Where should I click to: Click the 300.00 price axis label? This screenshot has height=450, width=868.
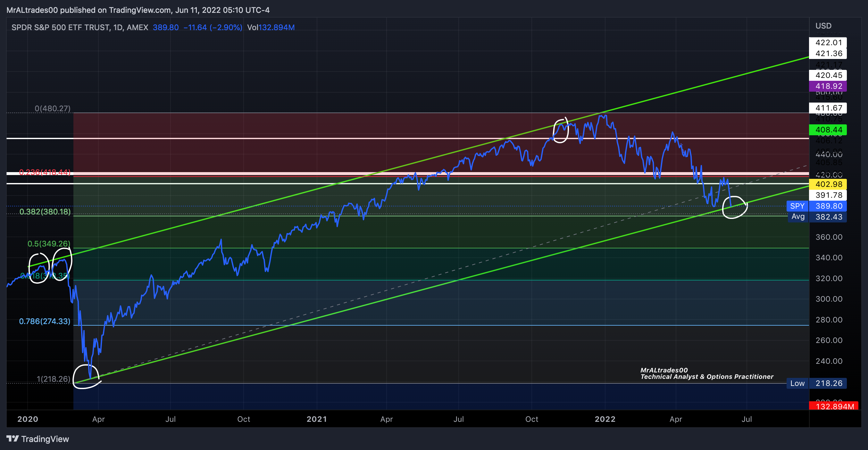point(829,299)
